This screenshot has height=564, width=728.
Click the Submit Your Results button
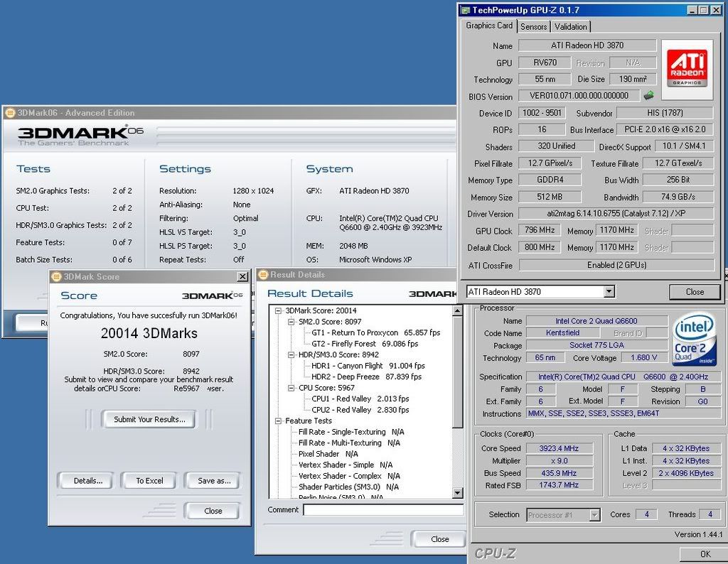pyautogui.click(x=149, y=419)
